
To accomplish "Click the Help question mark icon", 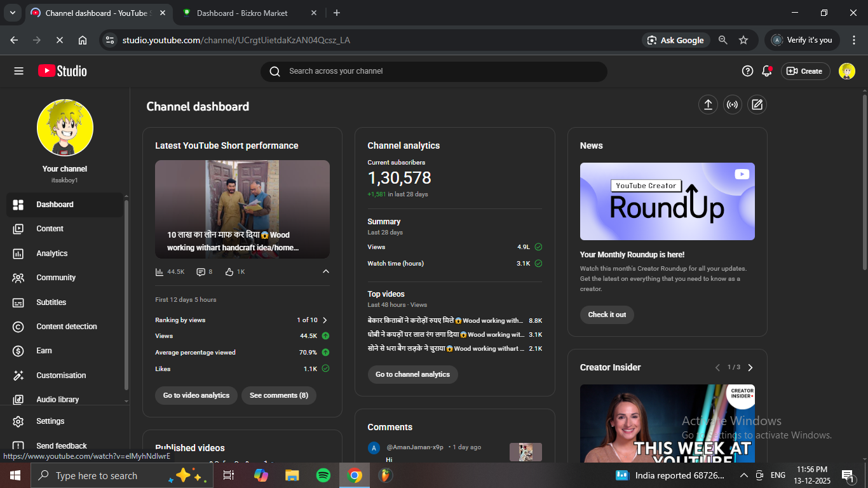I will (x=747, y=71).
